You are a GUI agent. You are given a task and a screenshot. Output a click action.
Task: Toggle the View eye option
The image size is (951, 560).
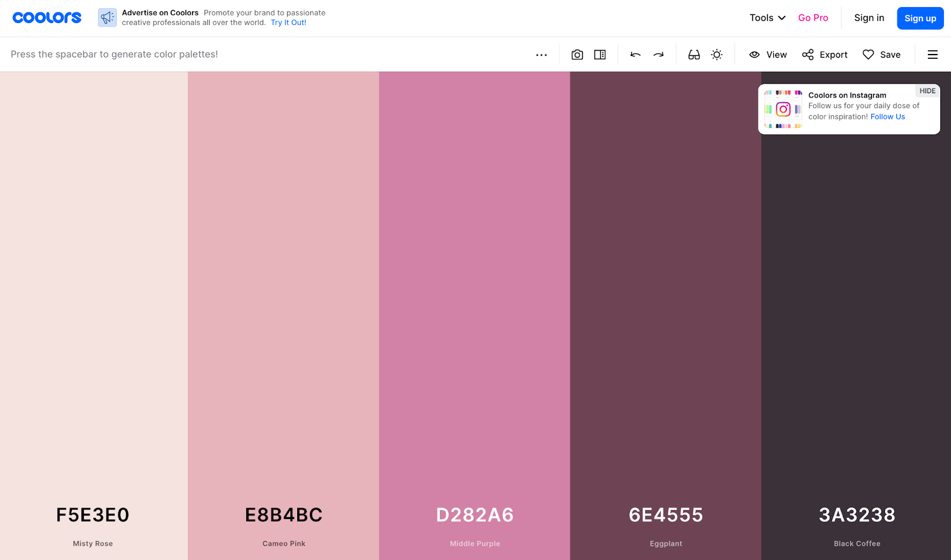(x=767, y=54)
